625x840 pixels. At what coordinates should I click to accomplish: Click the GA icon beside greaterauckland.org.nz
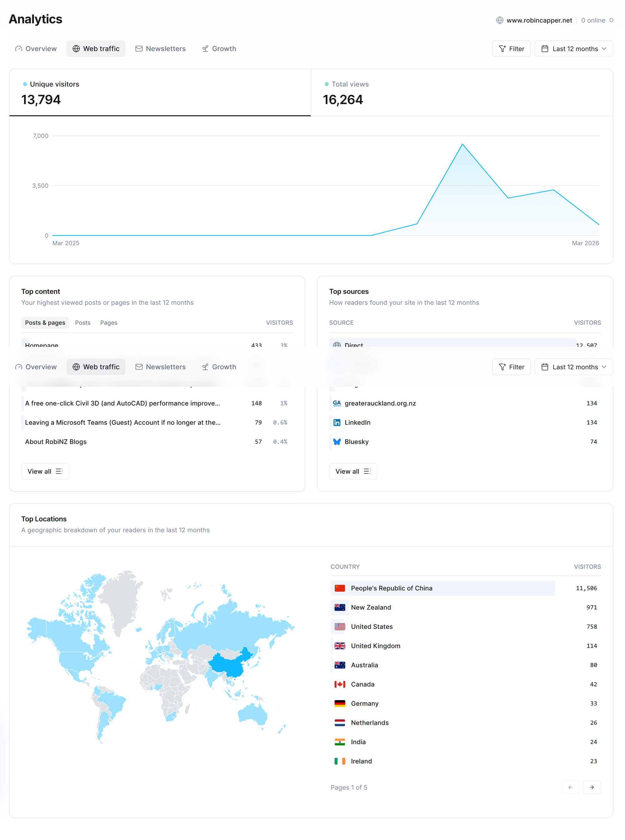337,403
